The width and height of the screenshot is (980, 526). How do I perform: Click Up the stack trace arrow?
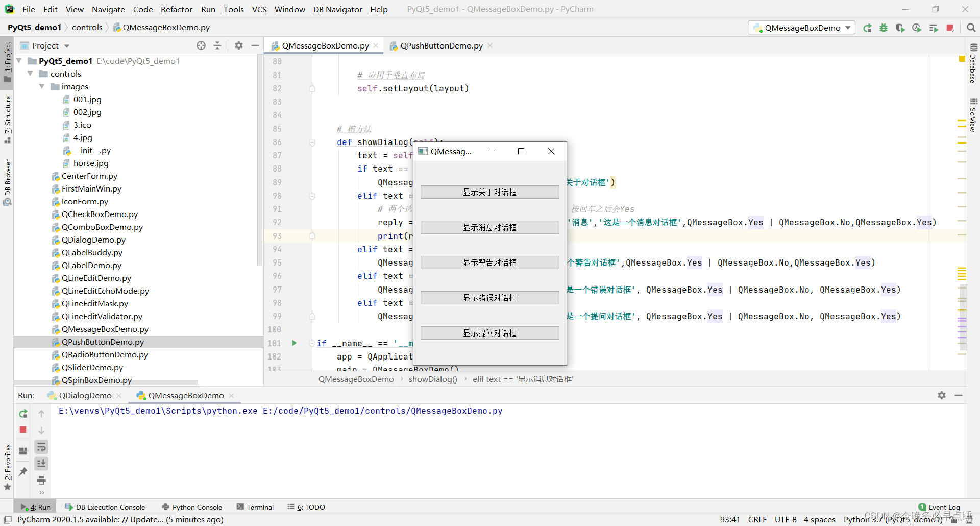click(x=41, y=414)
